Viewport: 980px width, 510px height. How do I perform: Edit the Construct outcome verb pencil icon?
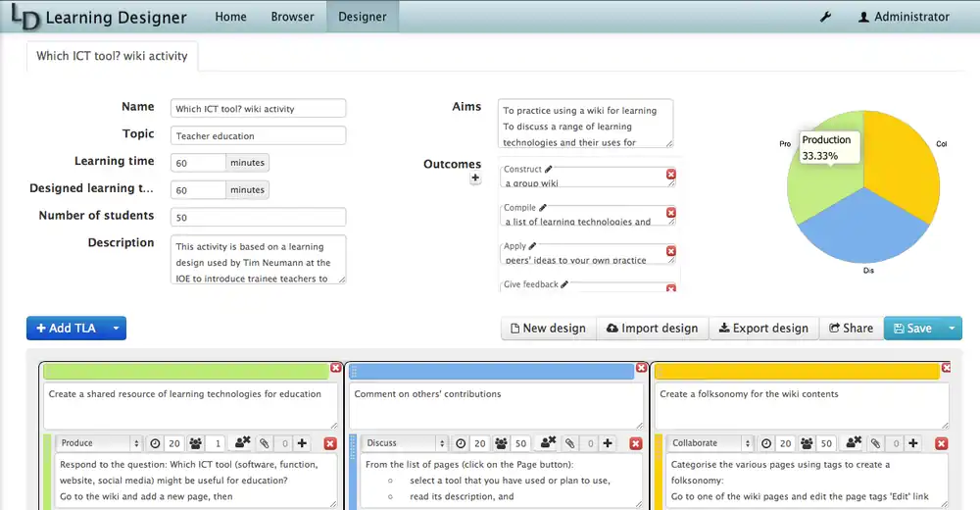(x=549, y=170)
